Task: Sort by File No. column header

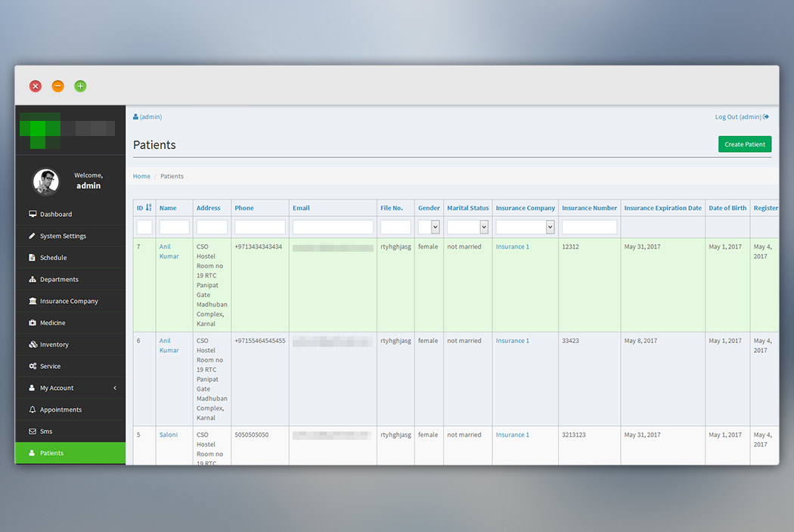Action: click(x=392, y=208)
